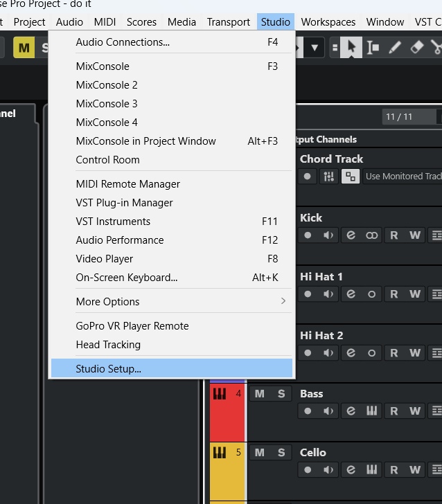Enable record on Hi Hat 1
The width and height of the screenshot is (442, 504).
[308, 294]
